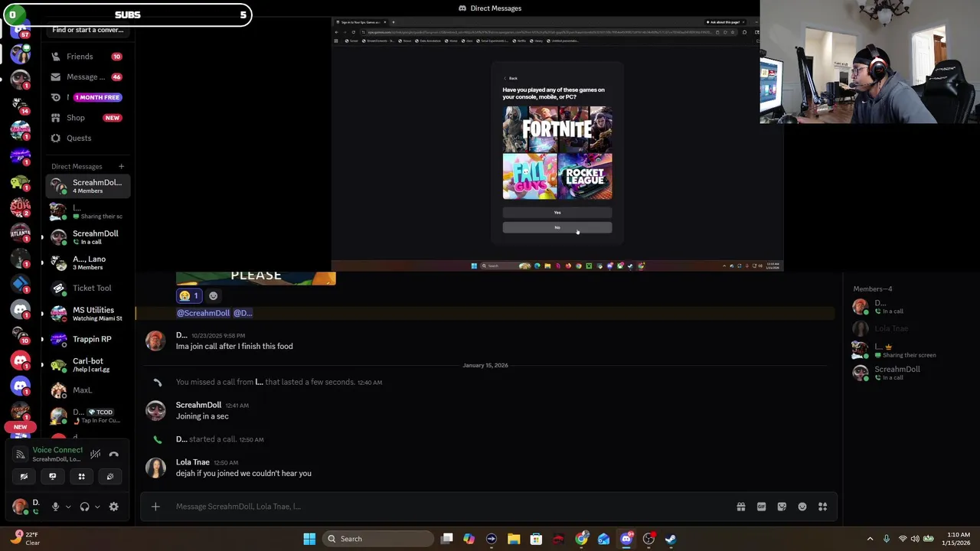The height and width of the screenshot is (551, 980).
Task: Click Back link in shared stream dialog
Action: point(511,78)
